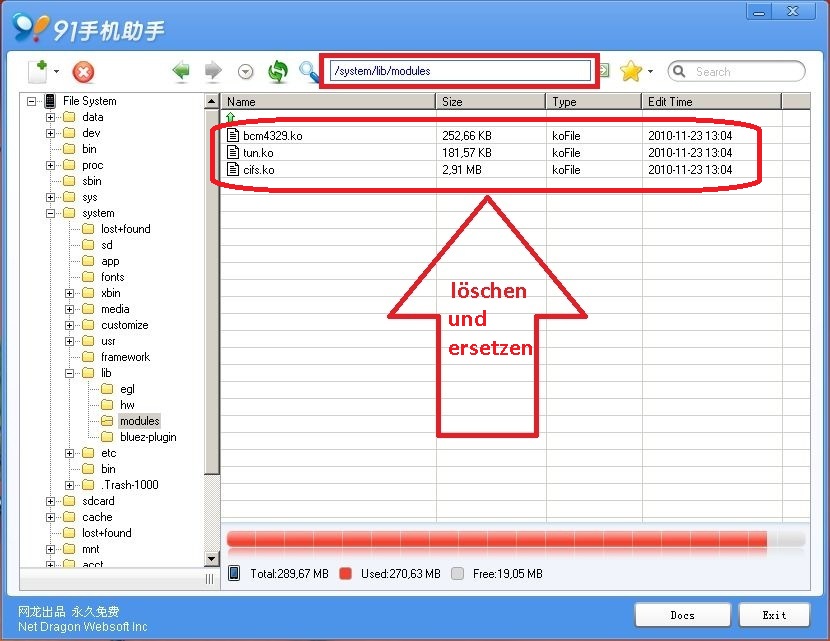The image size is (830, 641).
Task: Open the favorites dropdown arrow
Action: point(650,71)
